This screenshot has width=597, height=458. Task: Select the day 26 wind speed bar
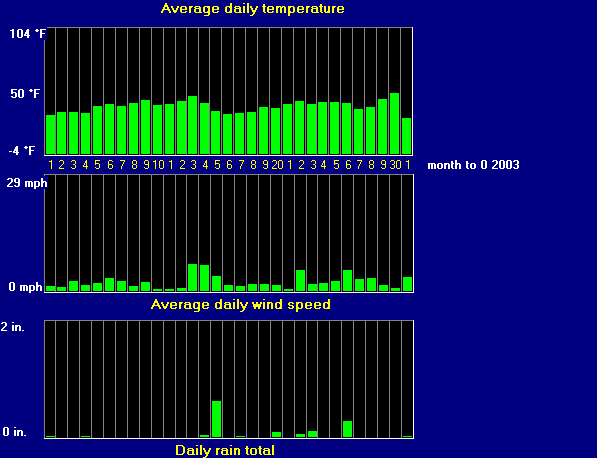tap(347, 281)
